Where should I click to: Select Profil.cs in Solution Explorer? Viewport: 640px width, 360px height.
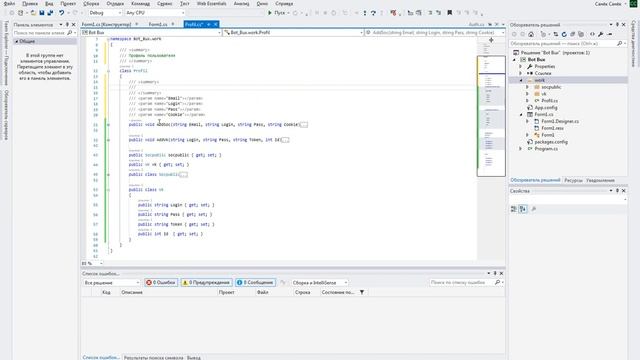(x=549, y=101)
